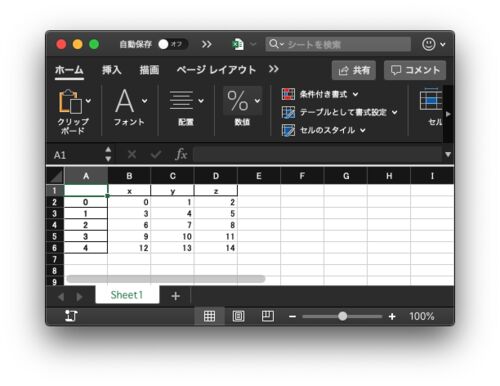
Task: Select cell B6 containing 12
Action: coord(129,248)
